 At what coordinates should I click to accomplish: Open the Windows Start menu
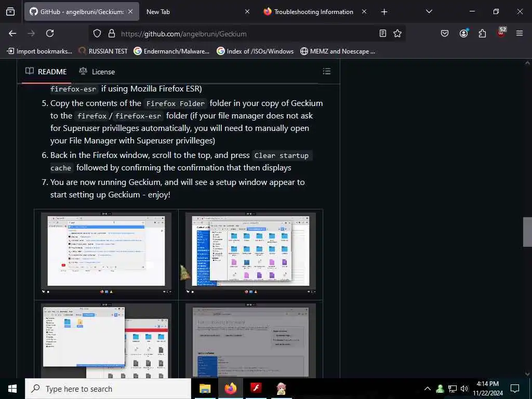tap(12, 389)
